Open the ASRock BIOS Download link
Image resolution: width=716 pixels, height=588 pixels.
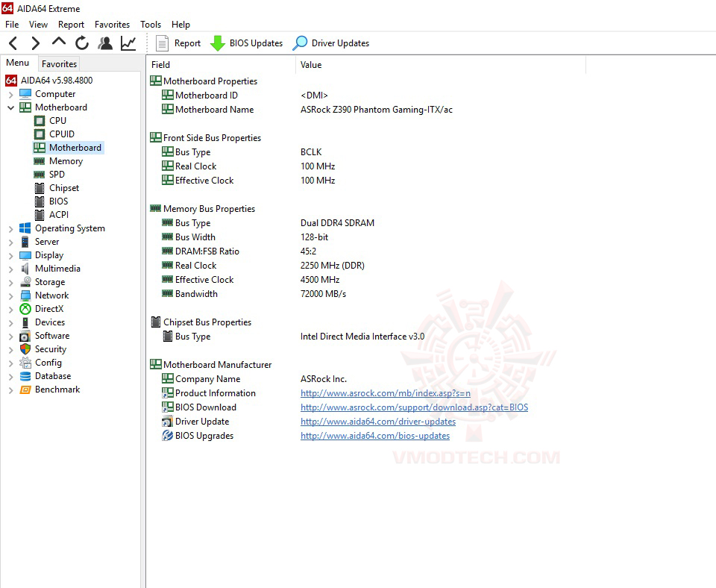click(x=414, y=407)
